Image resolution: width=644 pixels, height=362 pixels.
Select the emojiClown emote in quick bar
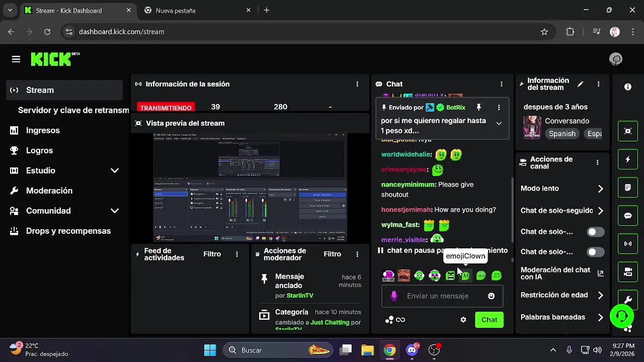(466, 276)
